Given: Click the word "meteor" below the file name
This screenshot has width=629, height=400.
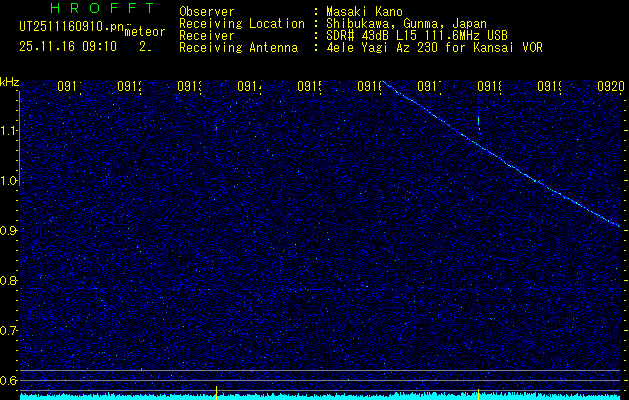Looking at the screenshot, I should pos(145,32).
